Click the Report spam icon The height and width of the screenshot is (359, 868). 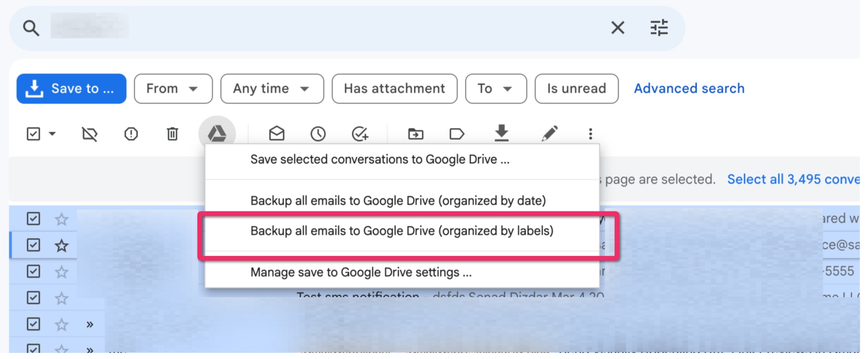click(131, 134)
